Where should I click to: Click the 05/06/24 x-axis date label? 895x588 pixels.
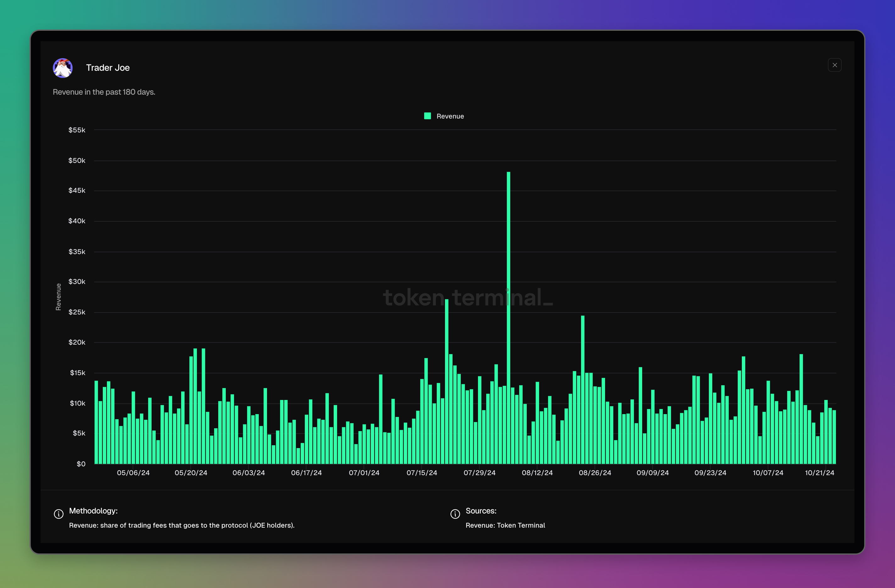[x=133, y=473]
